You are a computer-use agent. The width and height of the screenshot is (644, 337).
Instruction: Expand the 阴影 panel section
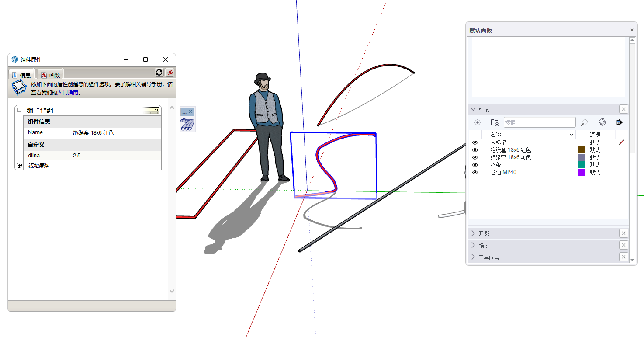click(473, 234)
